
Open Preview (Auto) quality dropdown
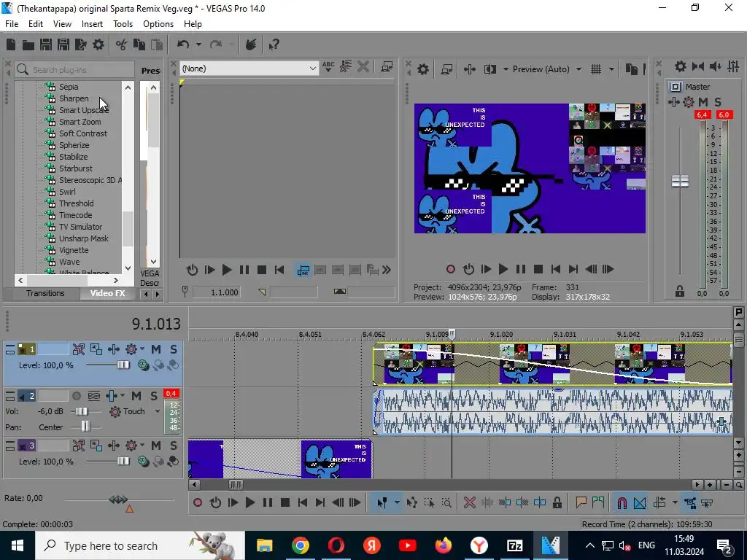pyautogui.click(x=578, y=69)
